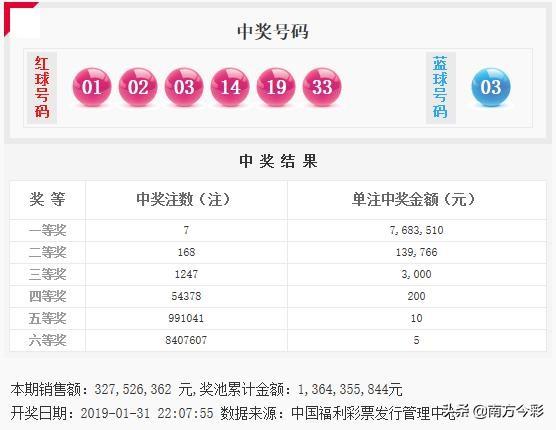Click fourth prize count 54378
This screenshot has height=430, width=556.
[186, 296]
